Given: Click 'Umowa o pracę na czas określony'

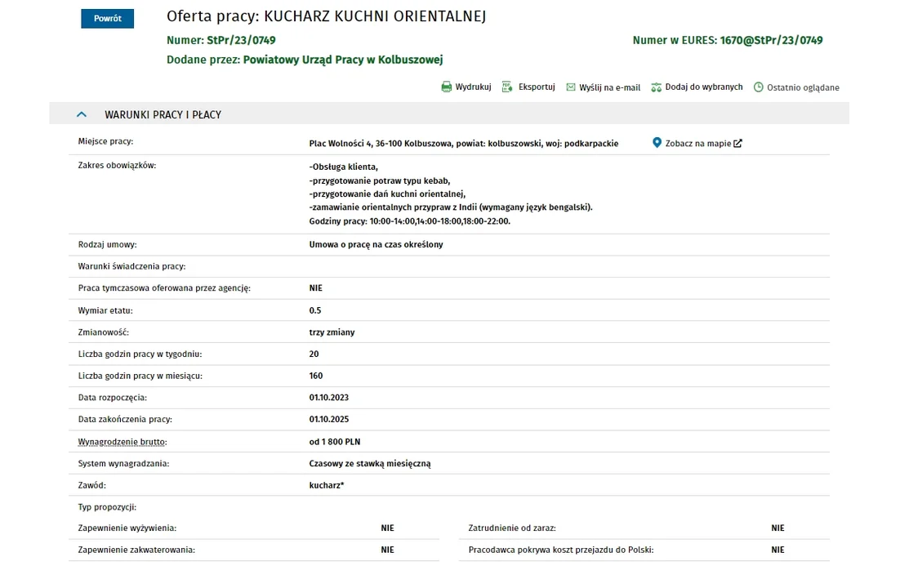Looking at the screenshot, I should (x=377, y=245).
